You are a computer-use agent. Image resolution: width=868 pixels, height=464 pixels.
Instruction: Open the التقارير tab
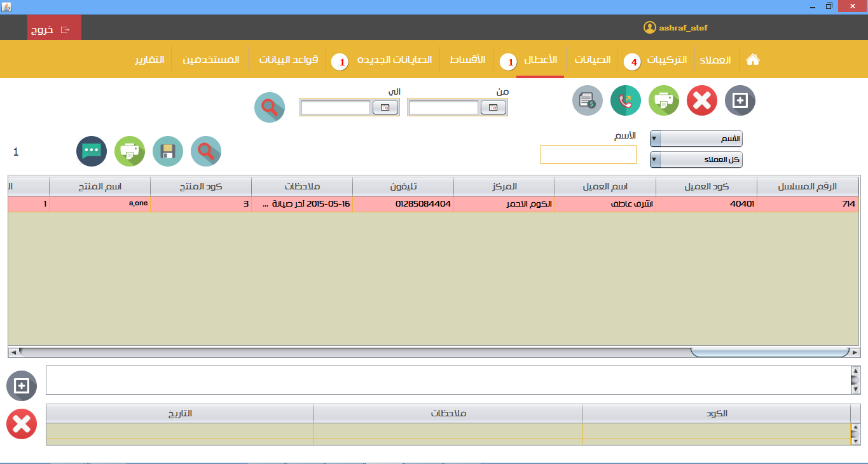[149, 60]
